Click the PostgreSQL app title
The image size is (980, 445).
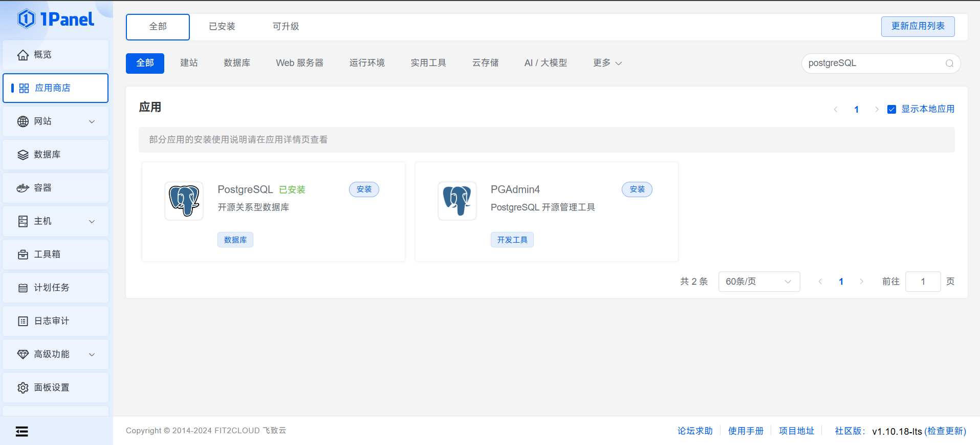pos(245,189)
